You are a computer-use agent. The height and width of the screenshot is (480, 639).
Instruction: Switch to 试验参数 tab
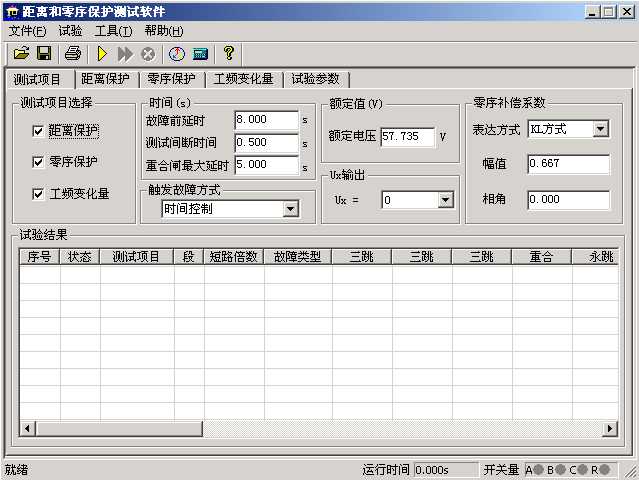pos(315,79)
